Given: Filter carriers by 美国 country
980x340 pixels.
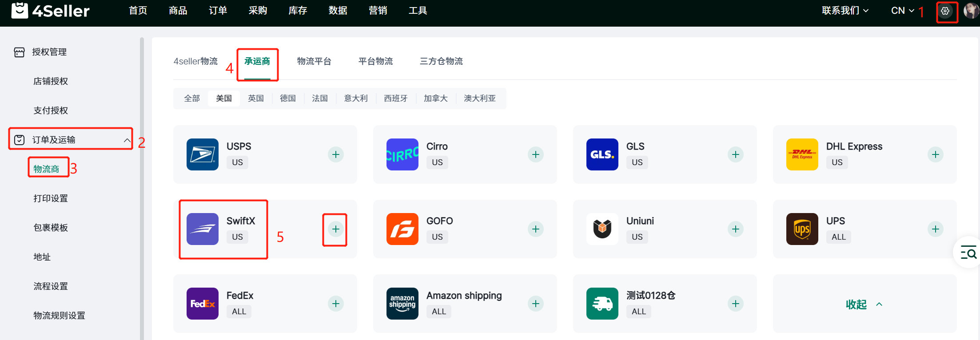Looking at the screenshot, I should [x=224, y=99].
